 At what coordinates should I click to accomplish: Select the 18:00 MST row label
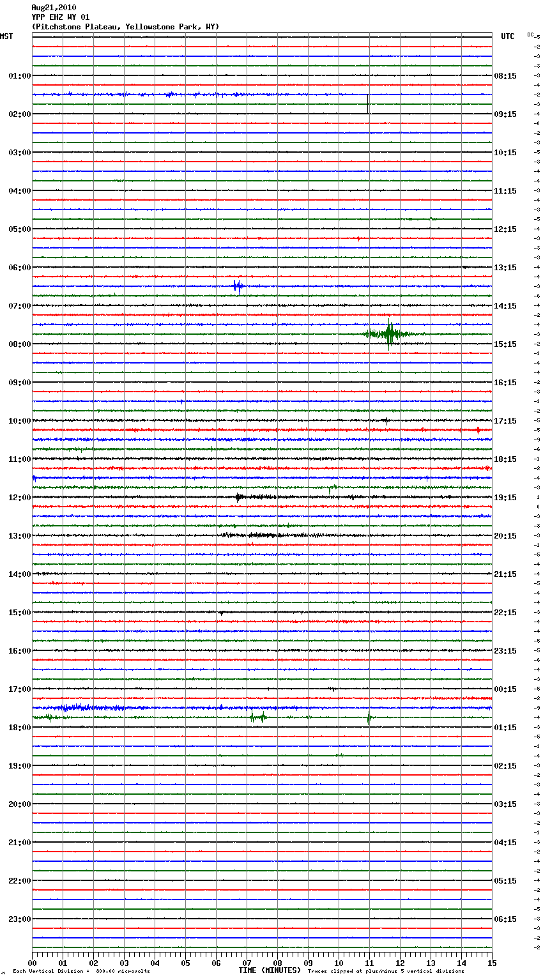tap(20, 728)
